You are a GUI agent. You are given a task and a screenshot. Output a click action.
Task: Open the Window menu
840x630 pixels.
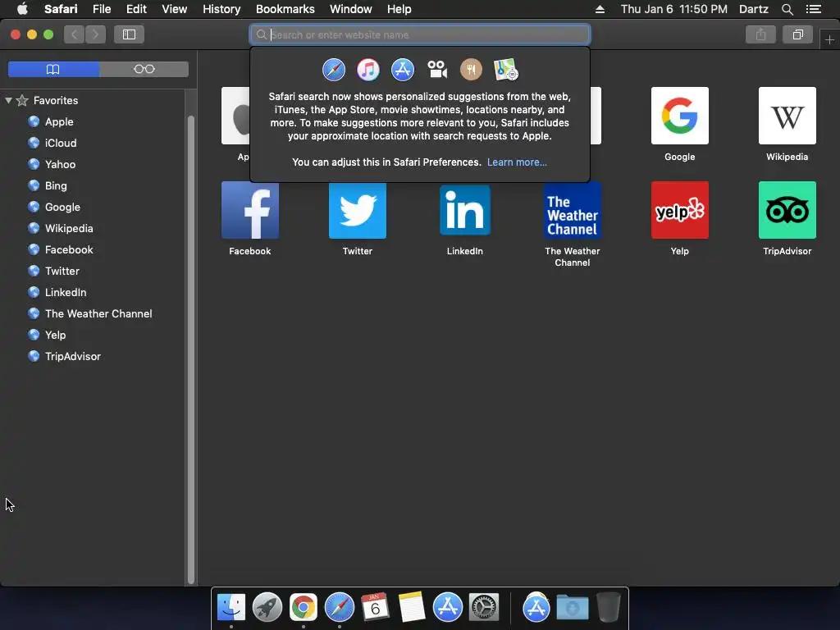(x=351, y=9)
